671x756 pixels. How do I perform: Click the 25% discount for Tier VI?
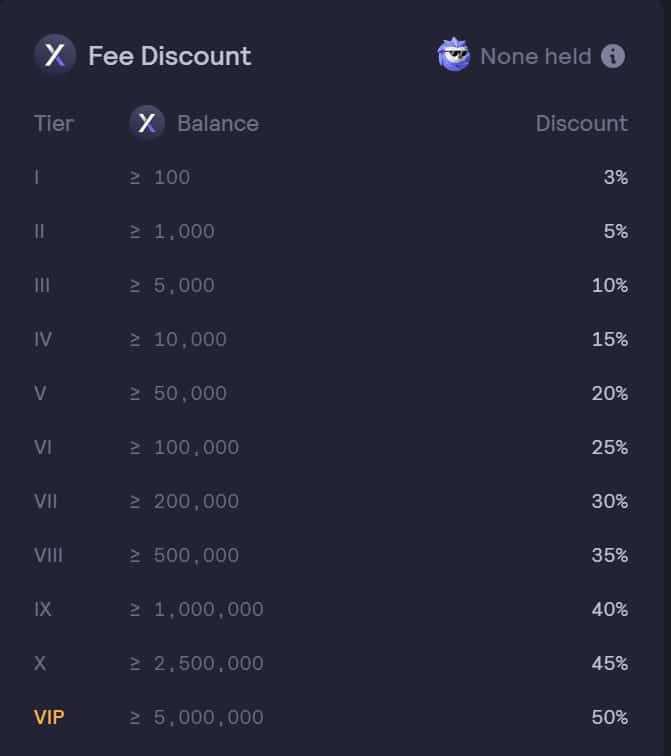tap(609, 447)
